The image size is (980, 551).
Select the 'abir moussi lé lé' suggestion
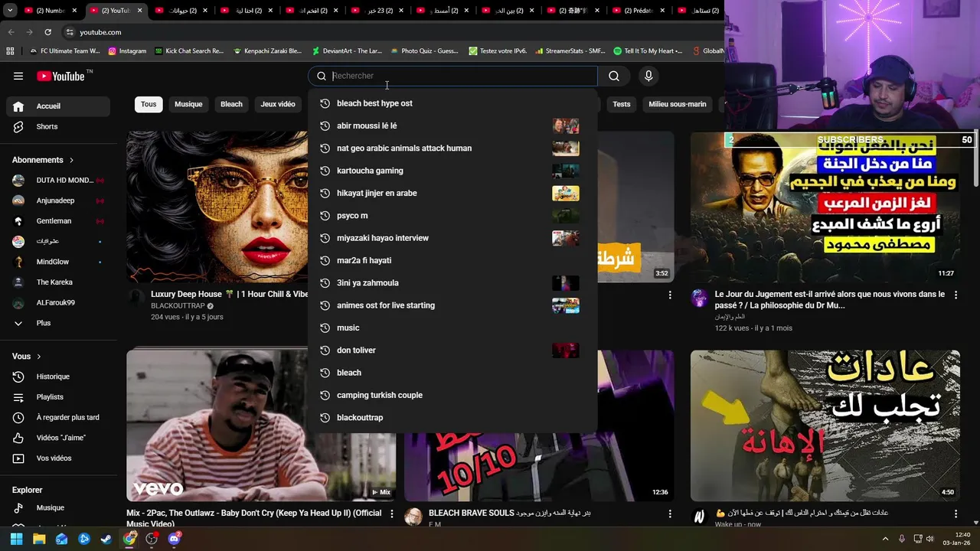point(452,126)
